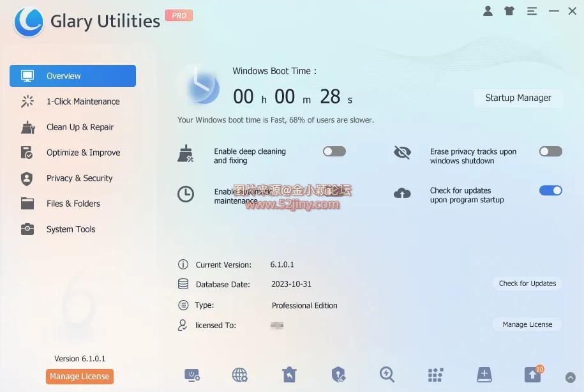Click the startup settings icon in bottom toolbar

[x=193, y=375]
